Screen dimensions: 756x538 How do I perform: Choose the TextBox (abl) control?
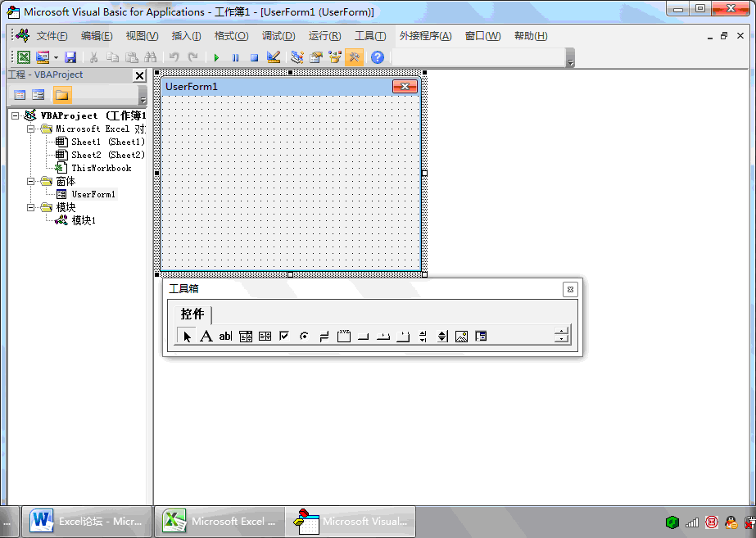pos(225,336)
